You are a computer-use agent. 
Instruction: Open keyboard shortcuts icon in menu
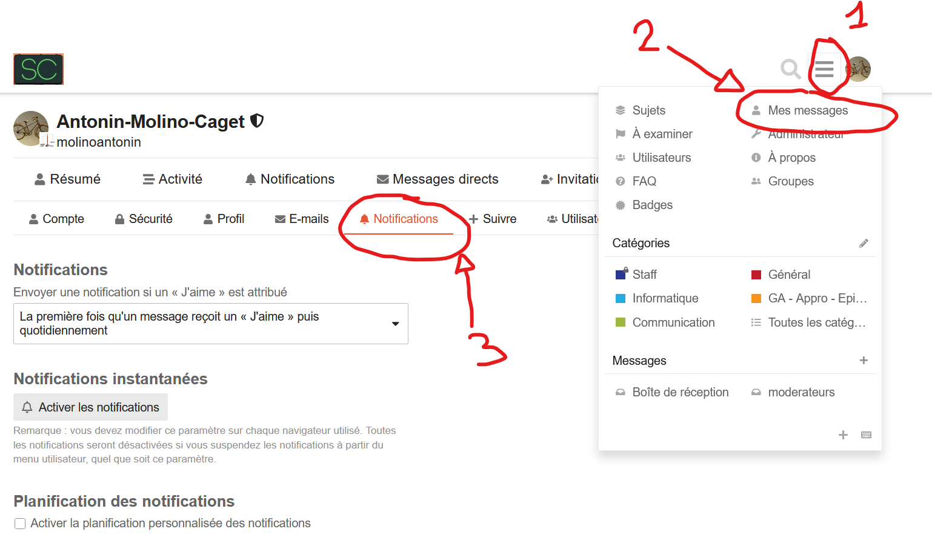(866, 435)
